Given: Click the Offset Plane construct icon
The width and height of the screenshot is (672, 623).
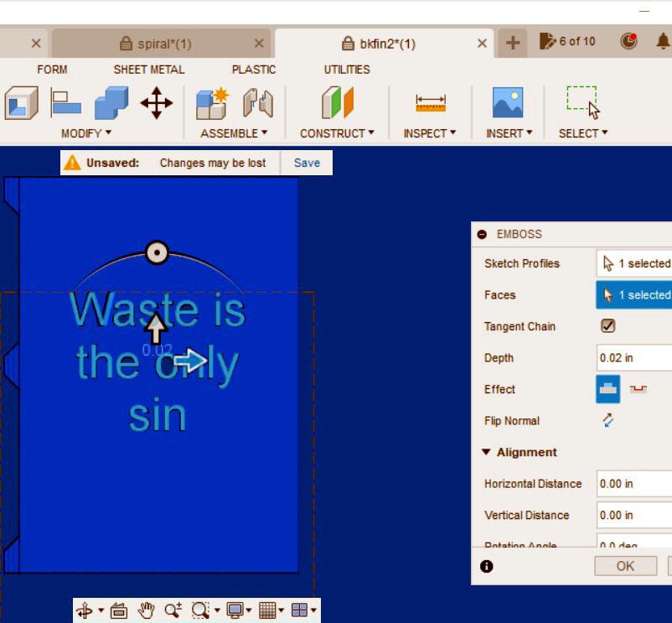Looking at the screenshot, I should 338,102.
